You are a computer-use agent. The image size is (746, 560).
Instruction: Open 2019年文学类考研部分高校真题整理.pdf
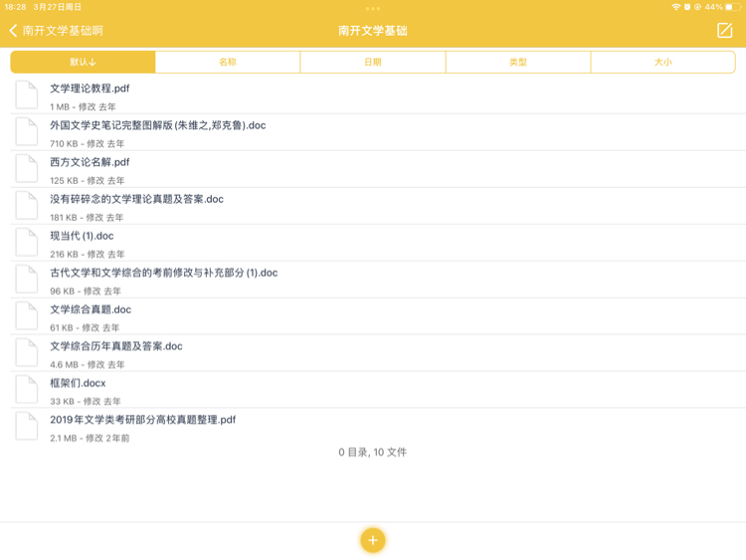pyautogui.click(x=378, y=427)
